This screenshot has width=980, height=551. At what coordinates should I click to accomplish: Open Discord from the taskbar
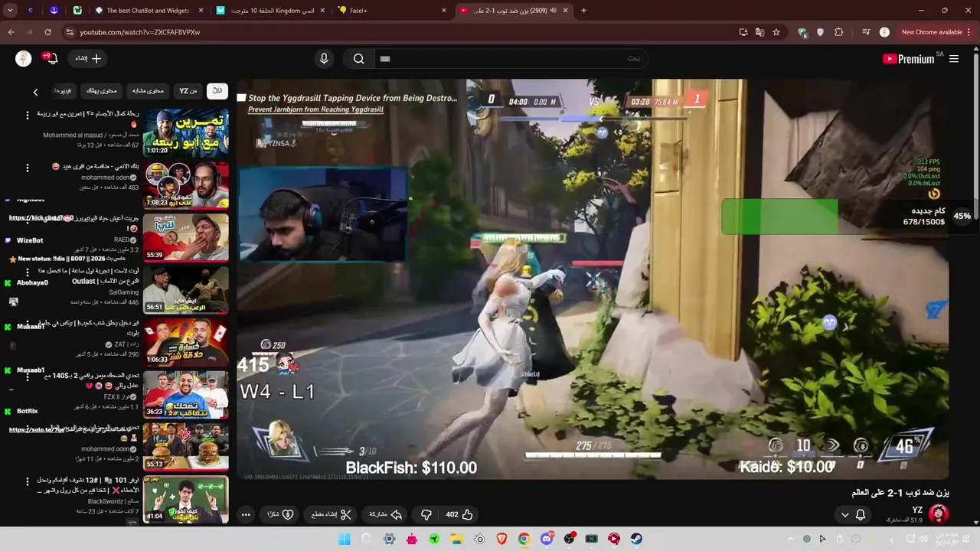547,539
